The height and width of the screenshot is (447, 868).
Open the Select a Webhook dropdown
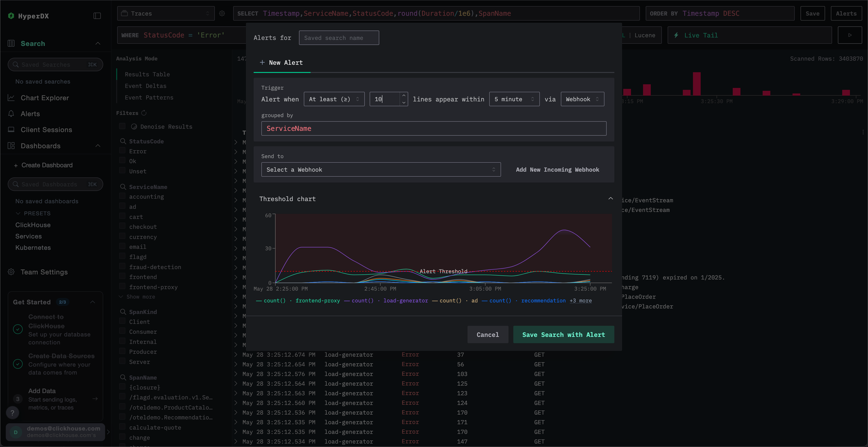click(380, 169)
